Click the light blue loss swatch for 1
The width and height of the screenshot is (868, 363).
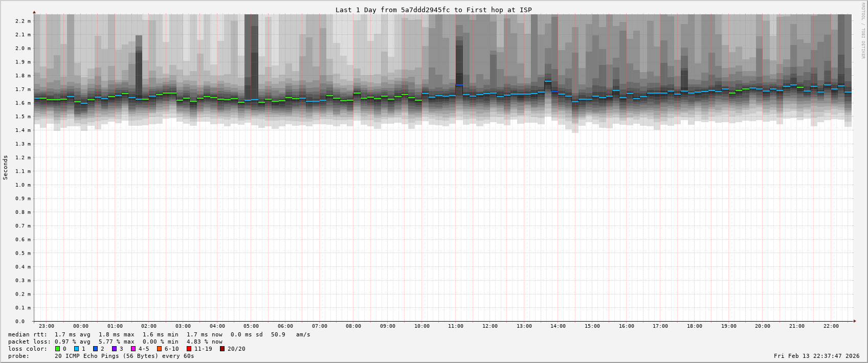pos(76,349)
